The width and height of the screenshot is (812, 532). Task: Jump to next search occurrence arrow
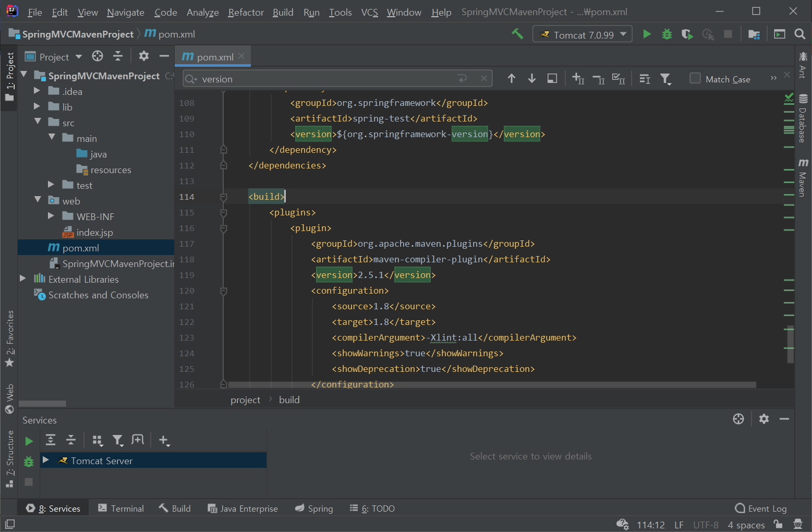pos(531,79)
